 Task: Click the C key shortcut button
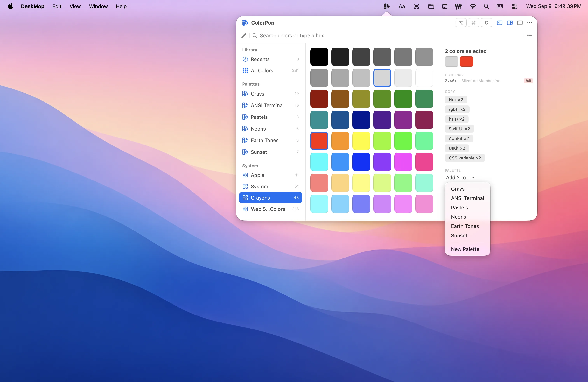pos(486,23)
